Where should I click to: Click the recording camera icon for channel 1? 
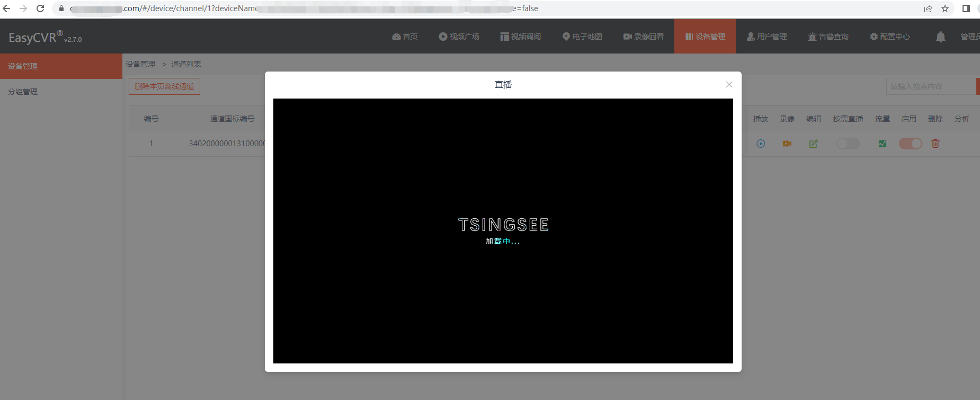[x=787, y=144]
